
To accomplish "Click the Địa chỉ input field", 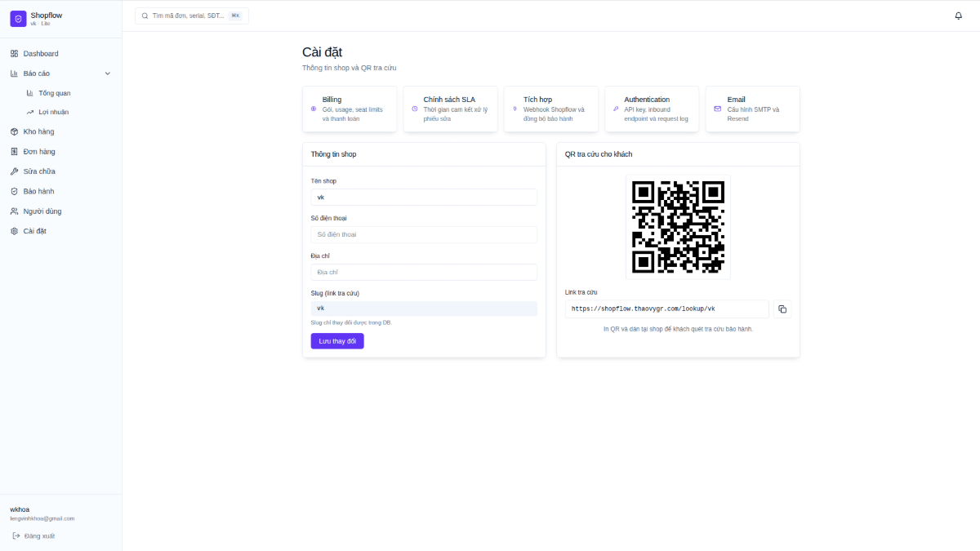I will coord(424,272).
